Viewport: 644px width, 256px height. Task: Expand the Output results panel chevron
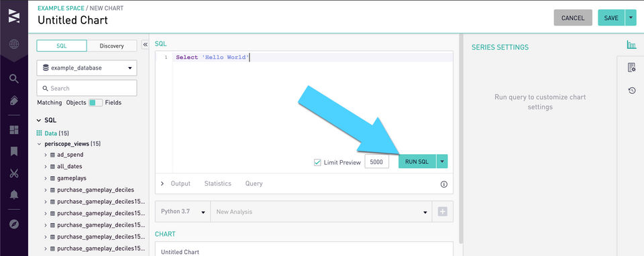tap(162, 184)
